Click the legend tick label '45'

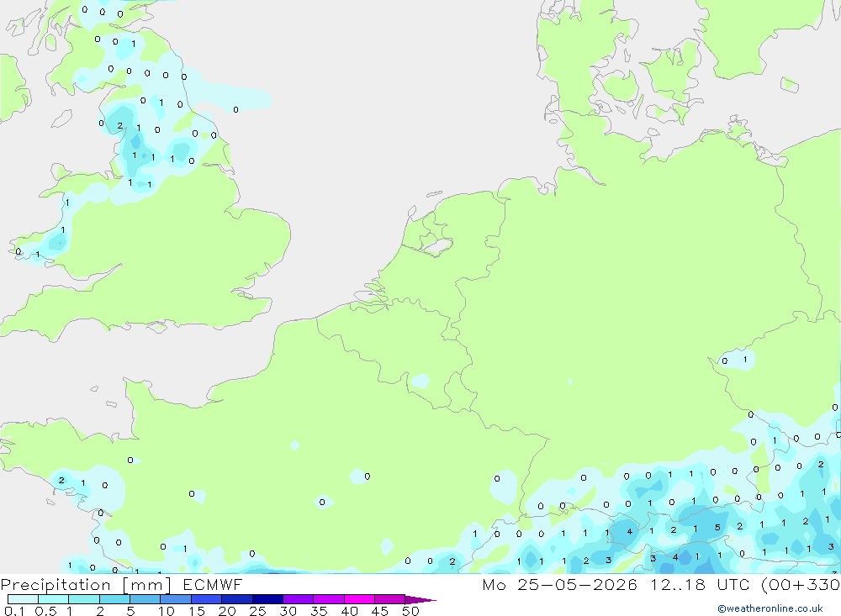(380, 611)
